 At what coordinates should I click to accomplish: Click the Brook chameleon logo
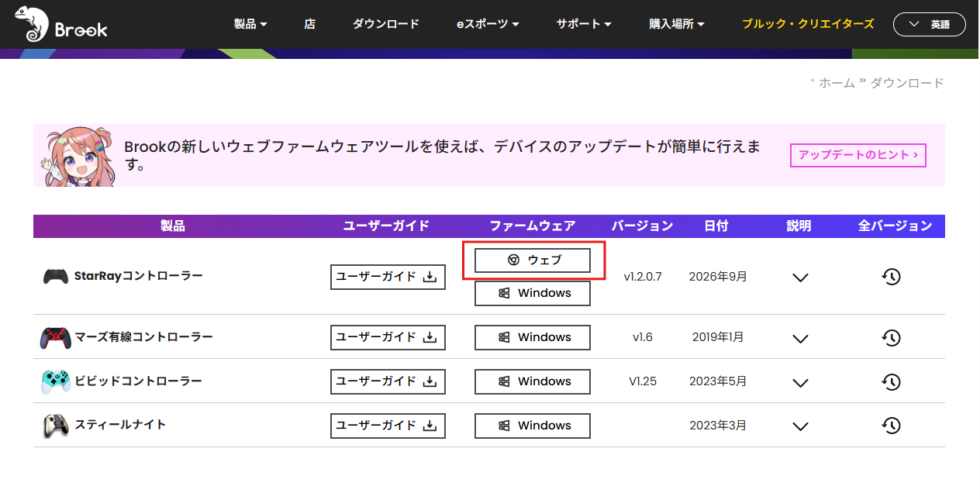click(60, 25)
